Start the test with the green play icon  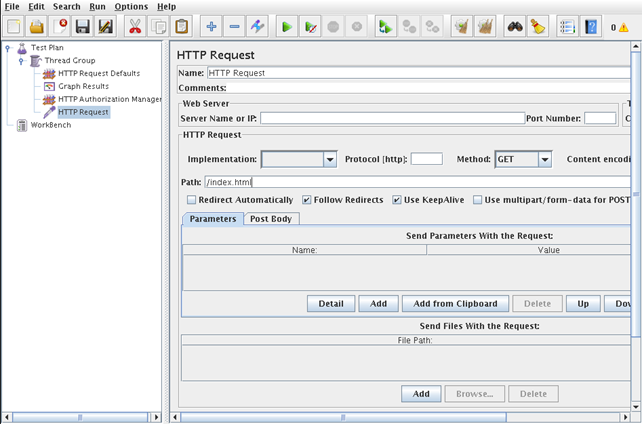click(x=287, y=27)
